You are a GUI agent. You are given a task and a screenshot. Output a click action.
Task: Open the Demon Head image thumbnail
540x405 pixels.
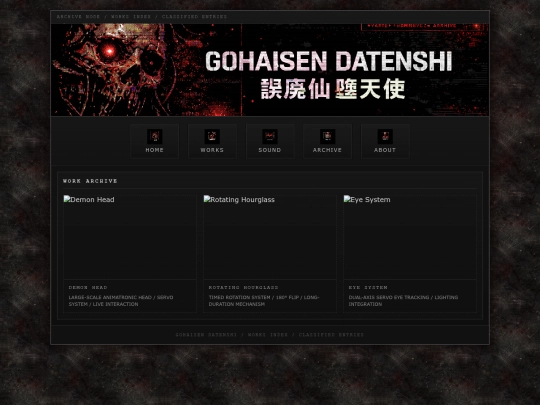(x=130, y=237)
